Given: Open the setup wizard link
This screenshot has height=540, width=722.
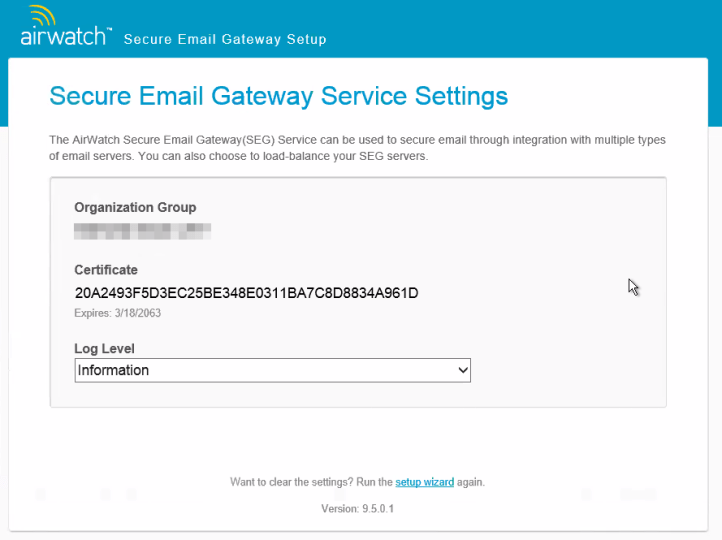Looking at the screenshot, I should pyautogui.click(x=424, y=482).
